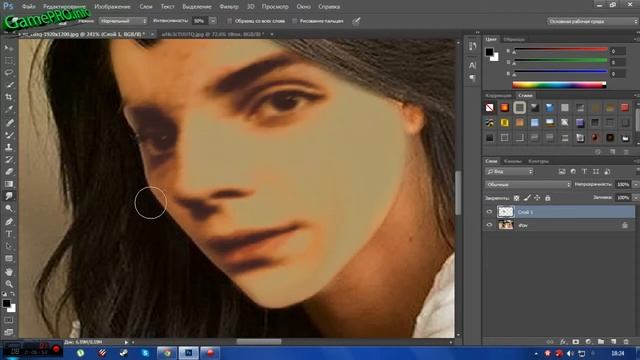Select the Move tool
Viewport: 640px width, 360px height.
pos(9,48)
